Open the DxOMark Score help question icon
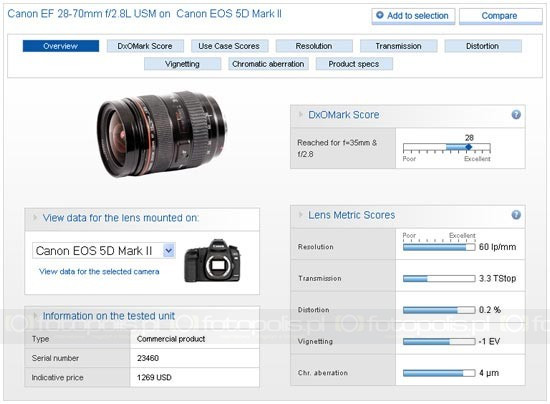Screen dimensions: 550x404 click(516, 115)
